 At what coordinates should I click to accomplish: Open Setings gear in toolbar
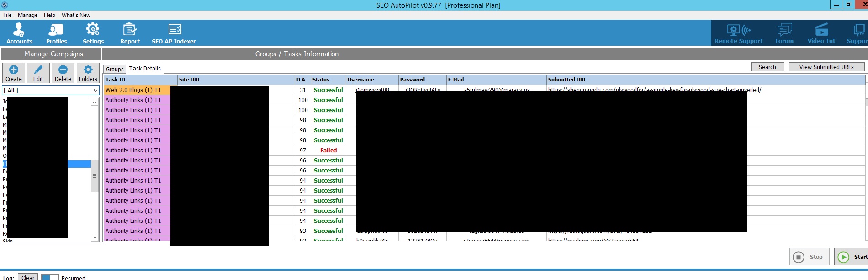click(93, 33)
